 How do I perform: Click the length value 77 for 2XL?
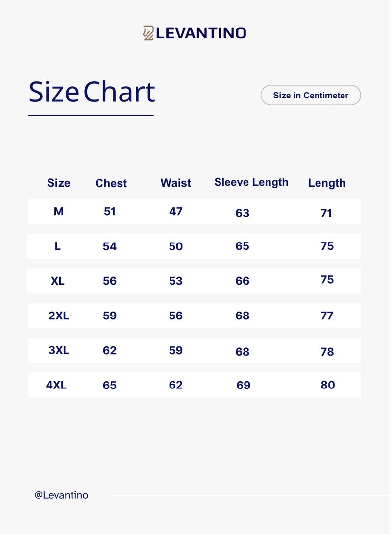tap(327, 316)
